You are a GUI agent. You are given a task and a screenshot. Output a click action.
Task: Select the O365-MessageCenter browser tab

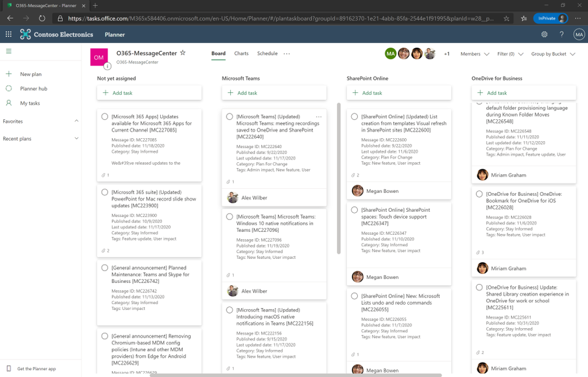[x=46, y=6]
